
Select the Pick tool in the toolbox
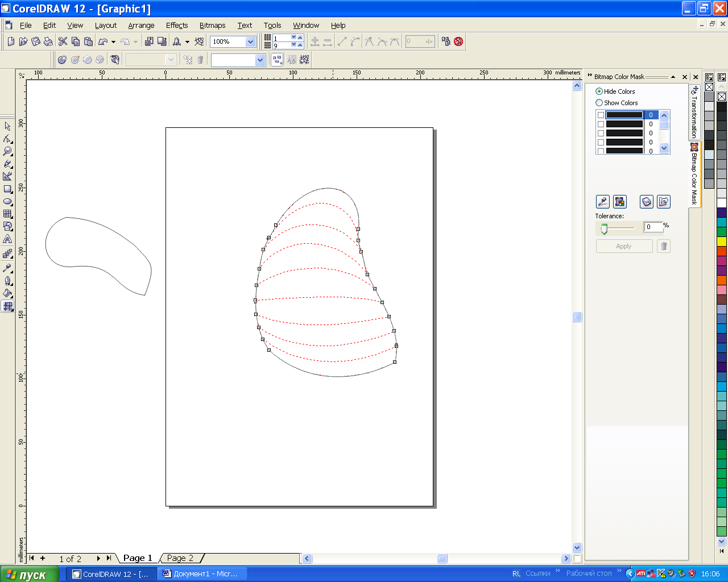point(7,126)
